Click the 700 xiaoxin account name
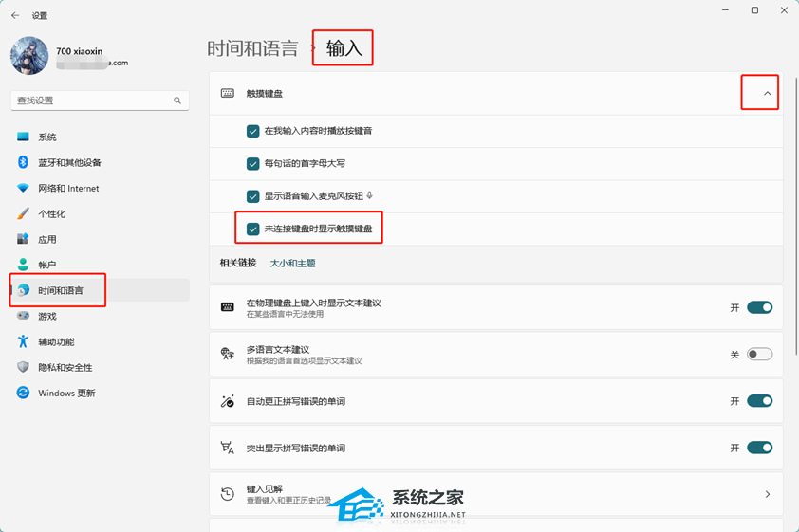This screenshot has width=799, height=532. pyautogui.click(x=79, y=51)
